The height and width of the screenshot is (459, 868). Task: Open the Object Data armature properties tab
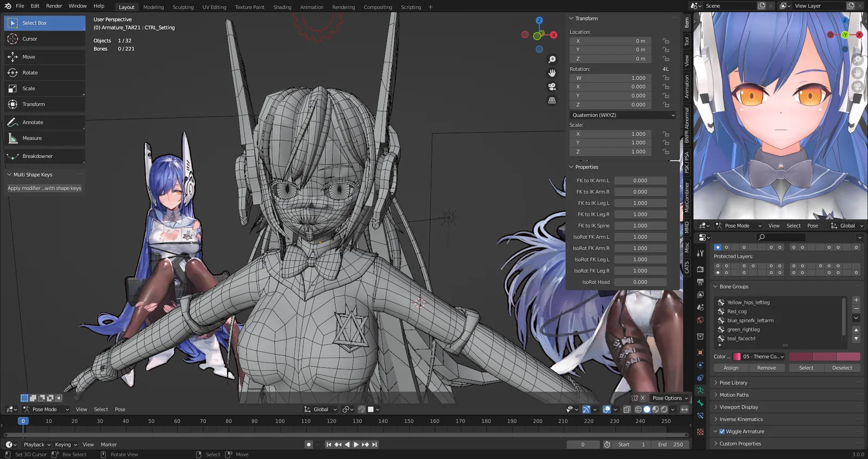[x=700, y=391]
